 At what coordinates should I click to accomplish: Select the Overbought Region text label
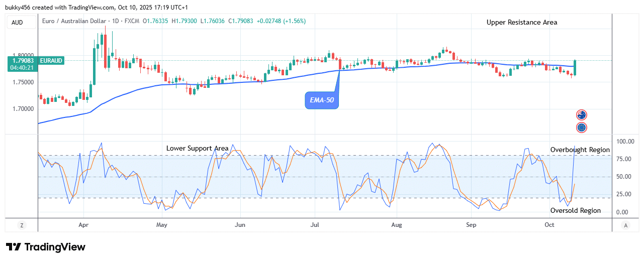[580, 150]
